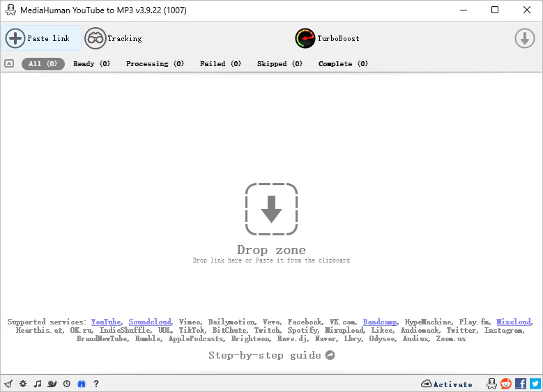The image size is (543, 392).
Task: Click the Step-by-step guide arrow icon
Action: coord(330,355)
